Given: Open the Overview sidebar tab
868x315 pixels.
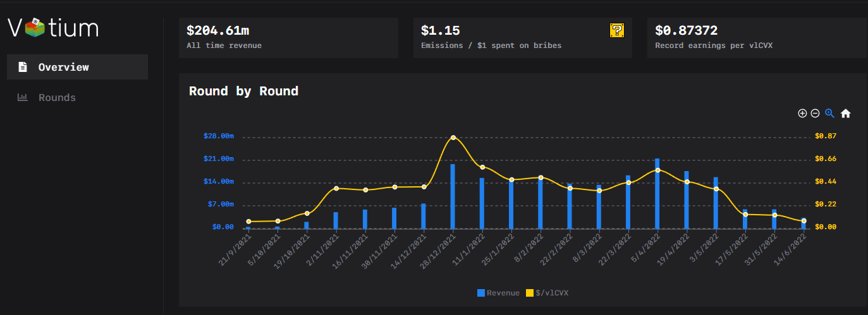Looking at the screenshot, I should (x=77, y=67).
